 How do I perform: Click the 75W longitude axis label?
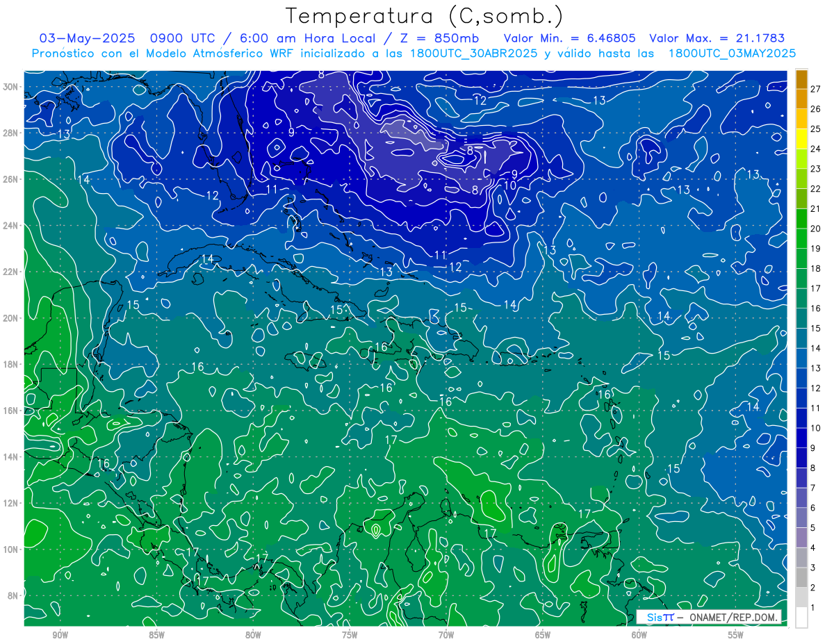pos(350,635)
